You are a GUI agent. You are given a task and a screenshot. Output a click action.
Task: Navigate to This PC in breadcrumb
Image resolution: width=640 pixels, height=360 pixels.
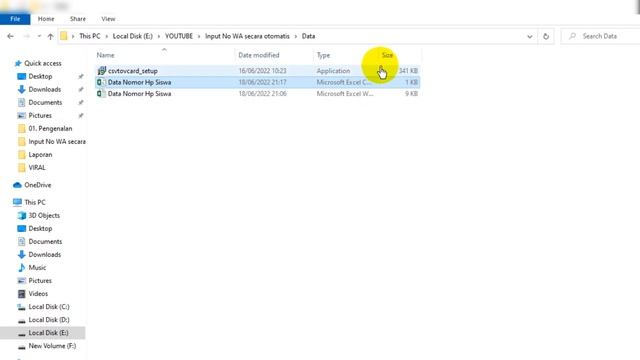pyautogui.click(x=89, y=36)
